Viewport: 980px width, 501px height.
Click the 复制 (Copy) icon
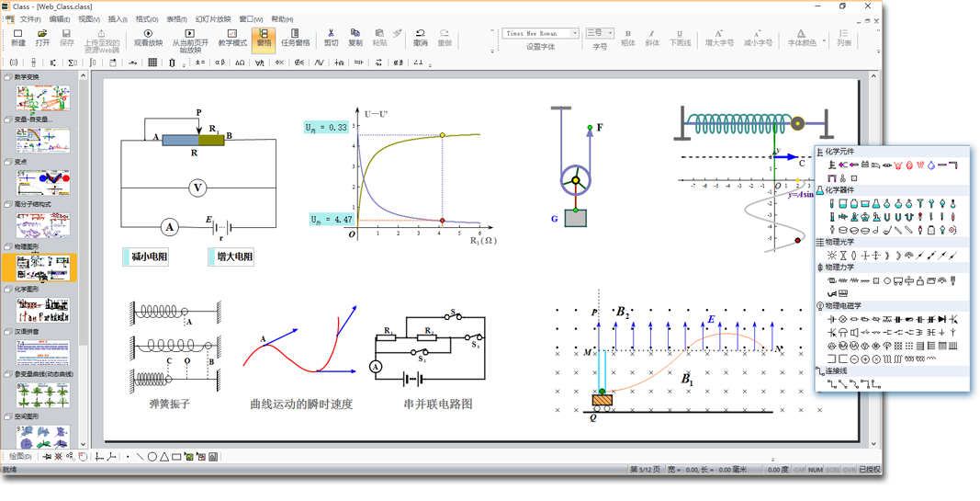click(x=355, y=37)
